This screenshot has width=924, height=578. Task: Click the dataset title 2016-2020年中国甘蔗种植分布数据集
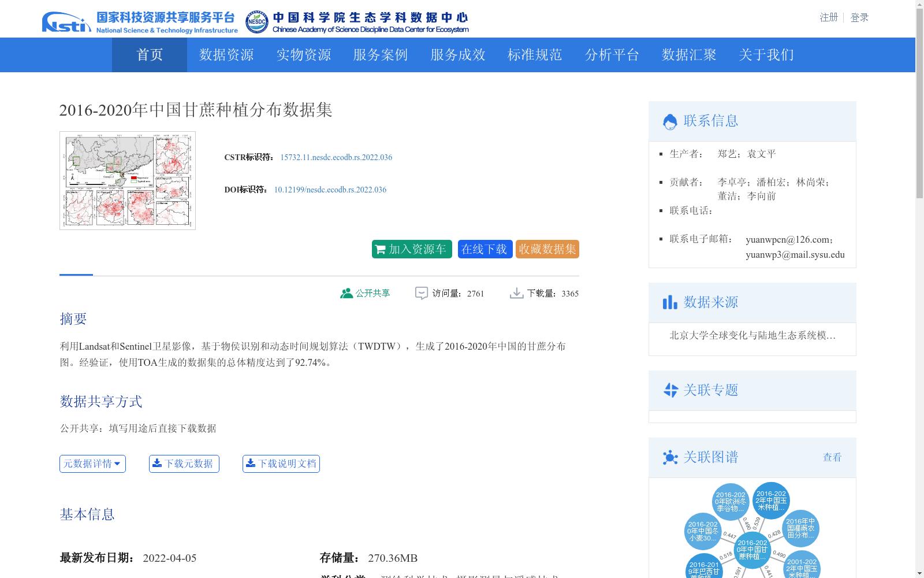click(196, 110)
